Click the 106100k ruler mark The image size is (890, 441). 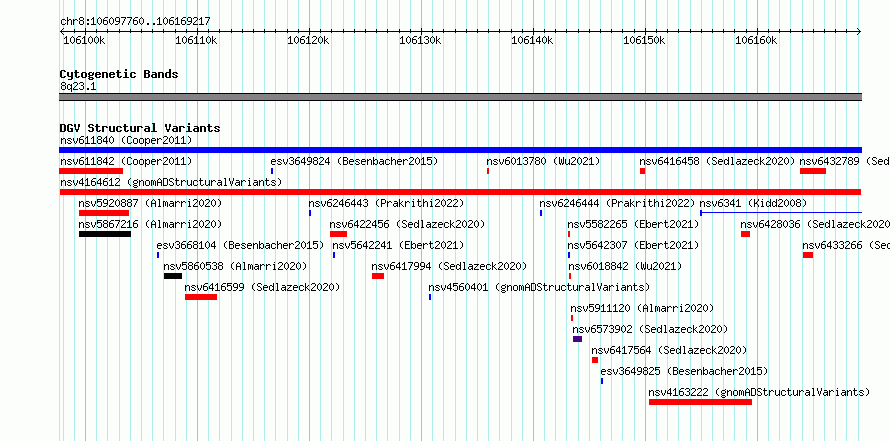(84, 40)
